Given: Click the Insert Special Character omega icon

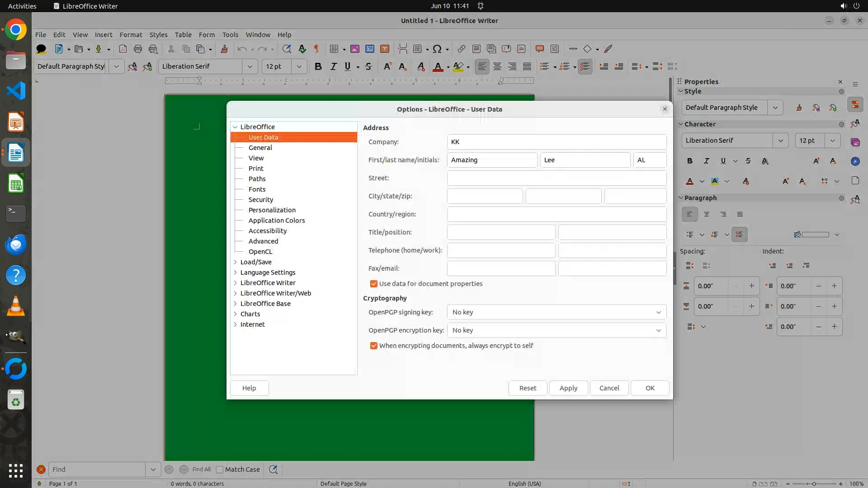Looking at the screenshot, I should (x=437, y=49).
